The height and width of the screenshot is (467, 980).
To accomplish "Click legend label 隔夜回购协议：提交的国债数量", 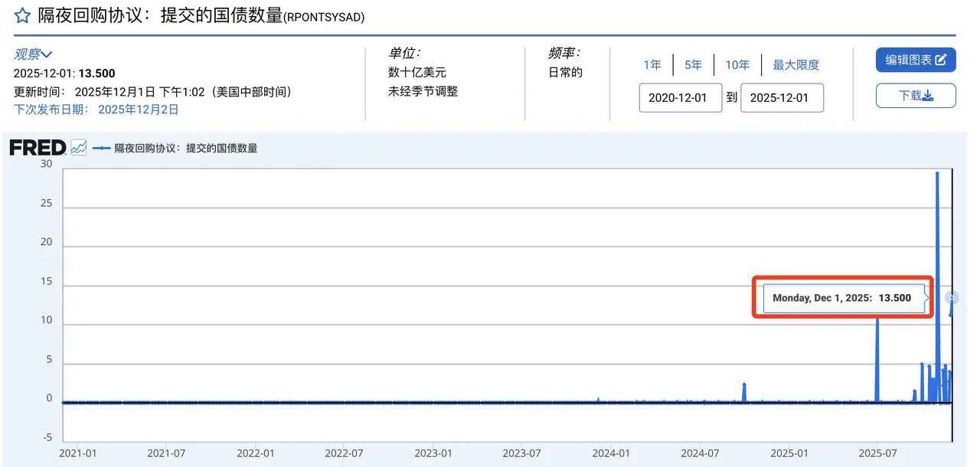I will pyautogui.click(x=186, y=149).
